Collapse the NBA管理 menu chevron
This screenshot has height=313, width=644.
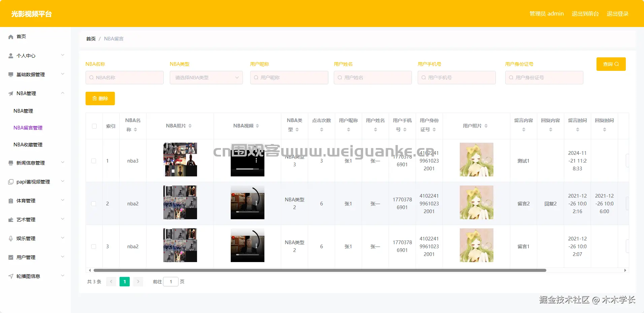pyautogui.click(x=63, y=93)
